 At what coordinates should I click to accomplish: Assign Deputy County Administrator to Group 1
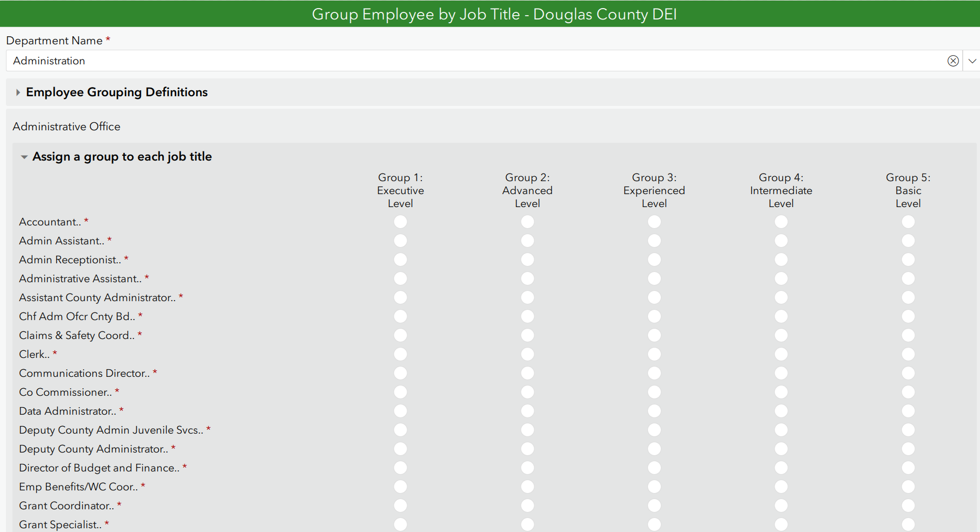pyautogui.click(x=400, y=449)
